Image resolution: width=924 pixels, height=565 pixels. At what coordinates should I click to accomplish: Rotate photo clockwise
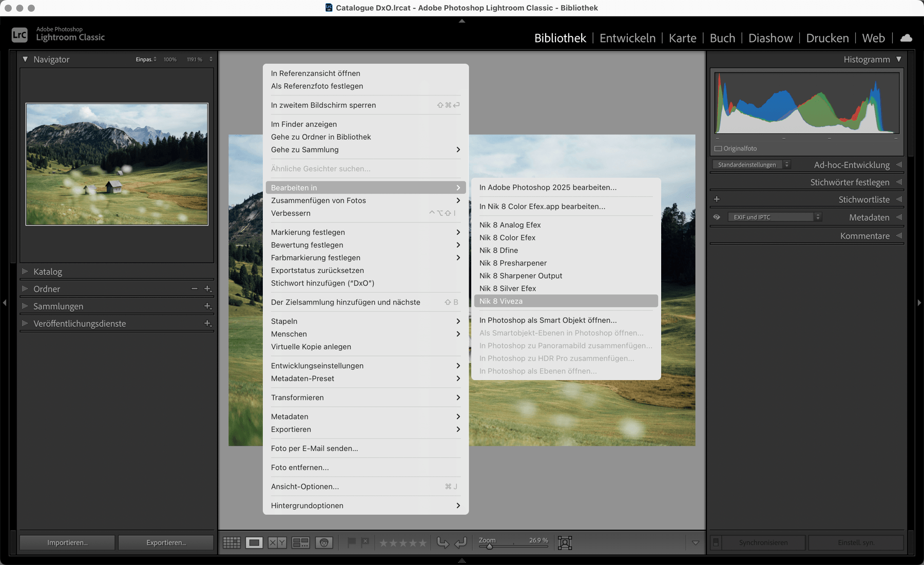(x=460, y=542)
